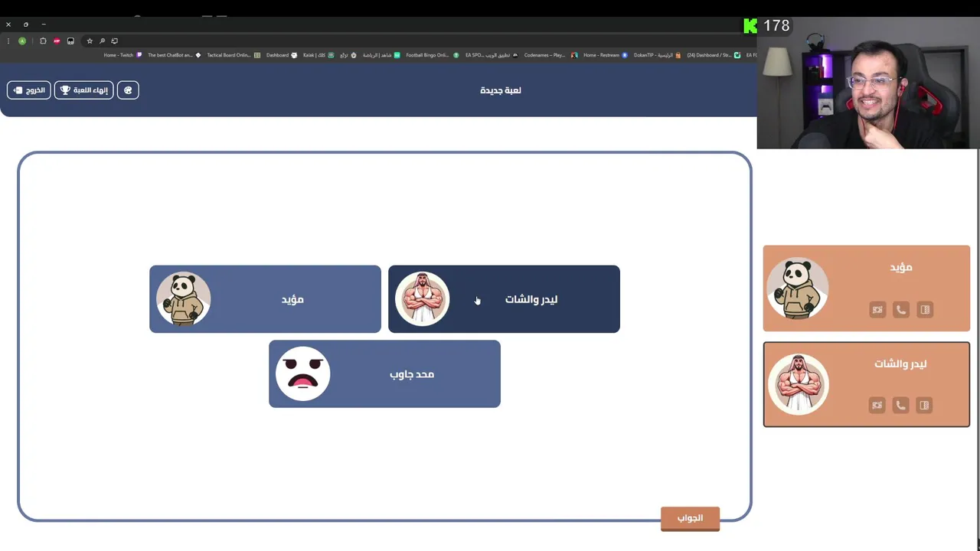Click the لعبة جديدة header title
The width and height of the screenshot is (980, 551).
point(501,90)
